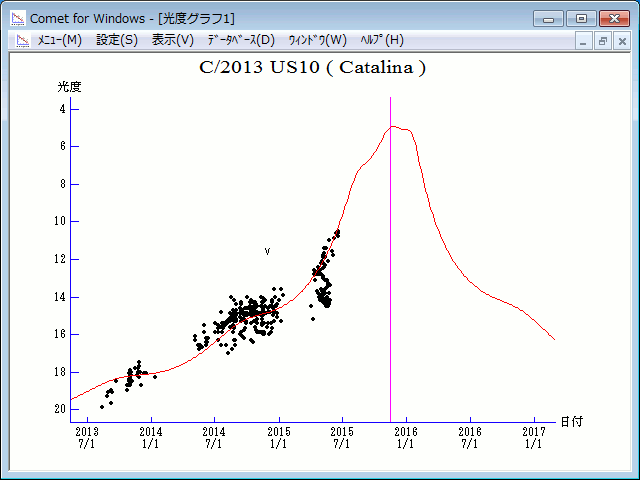
Task: Click the 2015 1/1 date label
Action: tap(279, 438)
